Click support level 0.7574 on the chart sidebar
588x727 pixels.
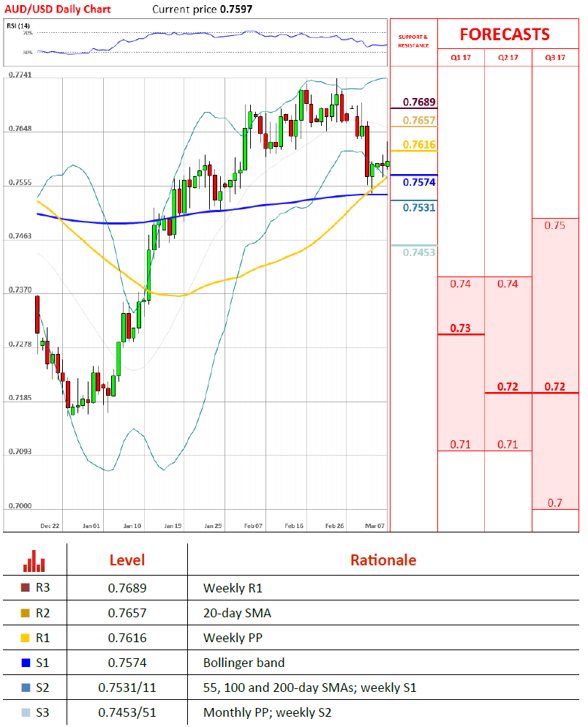click(419, 182)
